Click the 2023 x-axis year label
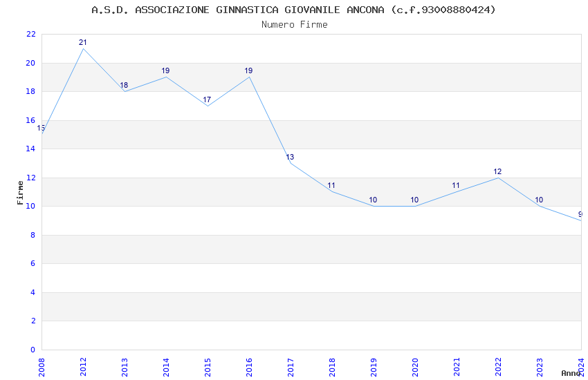The height and width of the screenshot is (380, 588). (x=540, y=367)
